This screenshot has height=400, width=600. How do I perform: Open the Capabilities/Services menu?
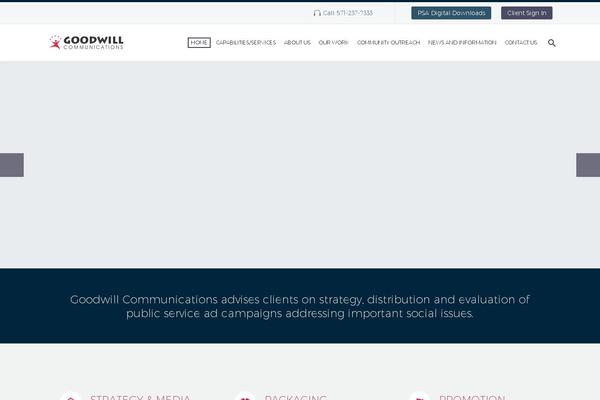[246, 42]
